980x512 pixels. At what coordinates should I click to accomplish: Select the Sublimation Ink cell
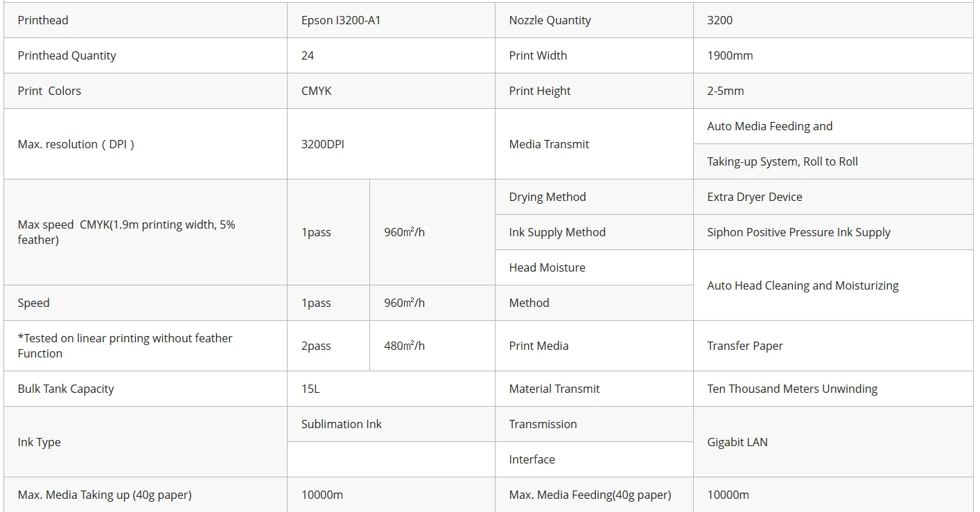click(x=391, y=424)
